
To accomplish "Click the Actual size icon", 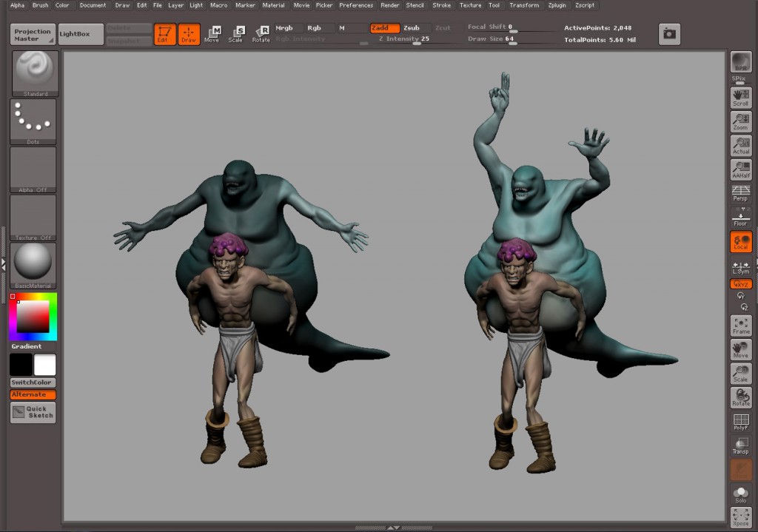I will [x=741, y=145].
